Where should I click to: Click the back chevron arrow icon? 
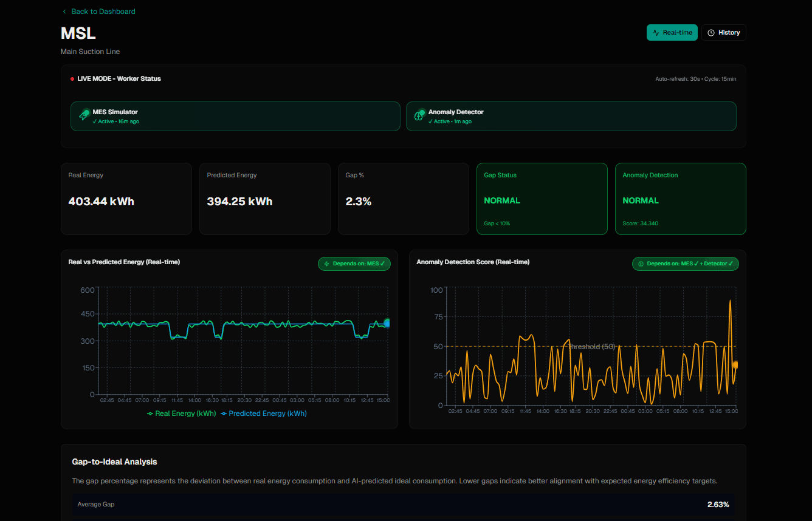64,12
